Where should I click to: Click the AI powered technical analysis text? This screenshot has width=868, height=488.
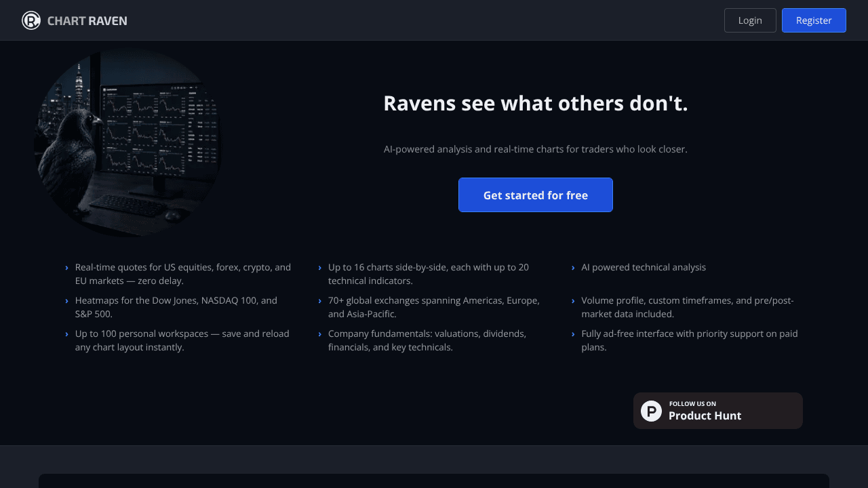[644, 267]
